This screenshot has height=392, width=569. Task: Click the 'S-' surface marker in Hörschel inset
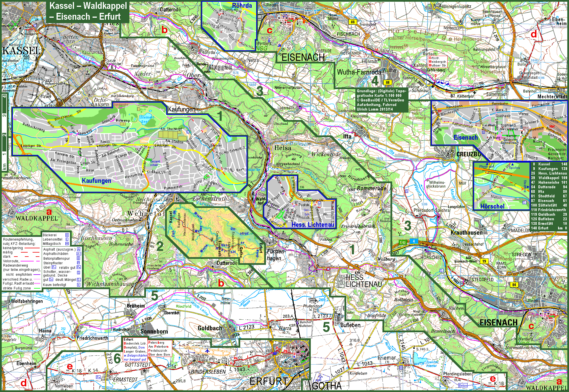(524, 203)
